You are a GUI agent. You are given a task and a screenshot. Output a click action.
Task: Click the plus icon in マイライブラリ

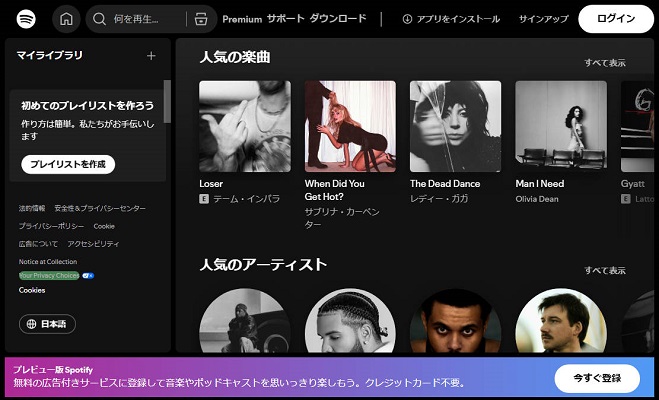(x=151, y=56)
